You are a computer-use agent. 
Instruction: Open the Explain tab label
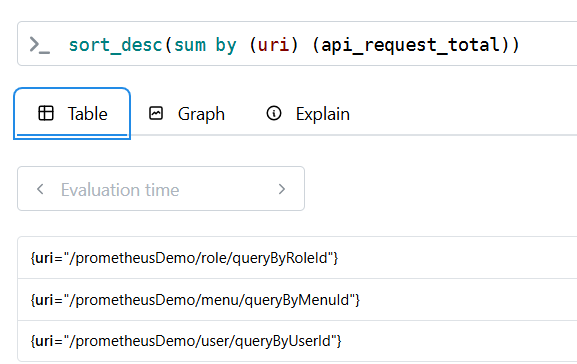(x=323, y=114)
